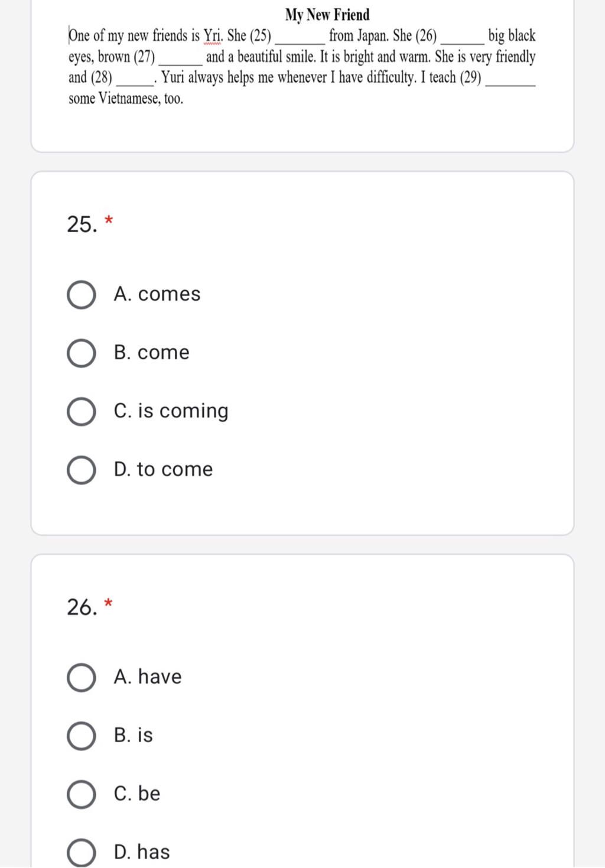Click the underlined word 'Yri' in the passage
Image resolution: width=605 pixels, height=868 pixels.
click(x=212, y=36)
